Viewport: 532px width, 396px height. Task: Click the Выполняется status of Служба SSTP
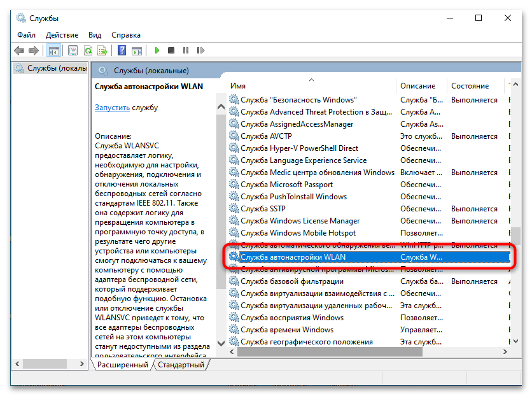pyautogui.click(x=474, y=209)
